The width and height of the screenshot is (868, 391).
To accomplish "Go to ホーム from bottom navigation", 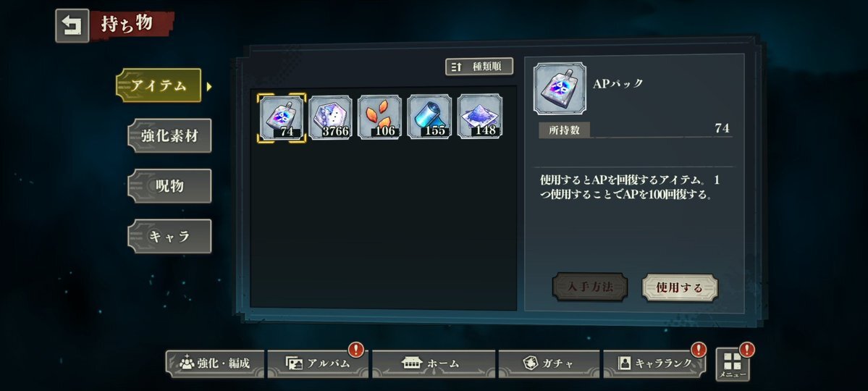I will [x=430, y=364].
